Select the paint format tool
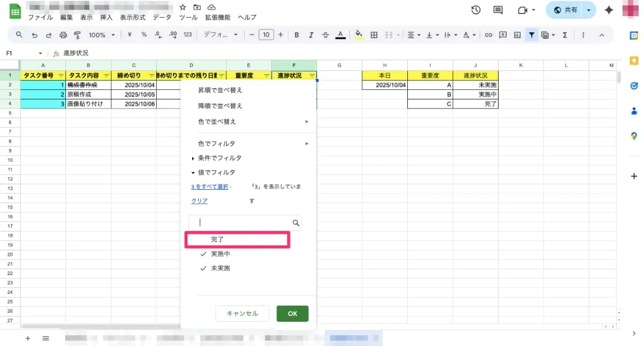This screenshot has width=644, height=346. 78,34
